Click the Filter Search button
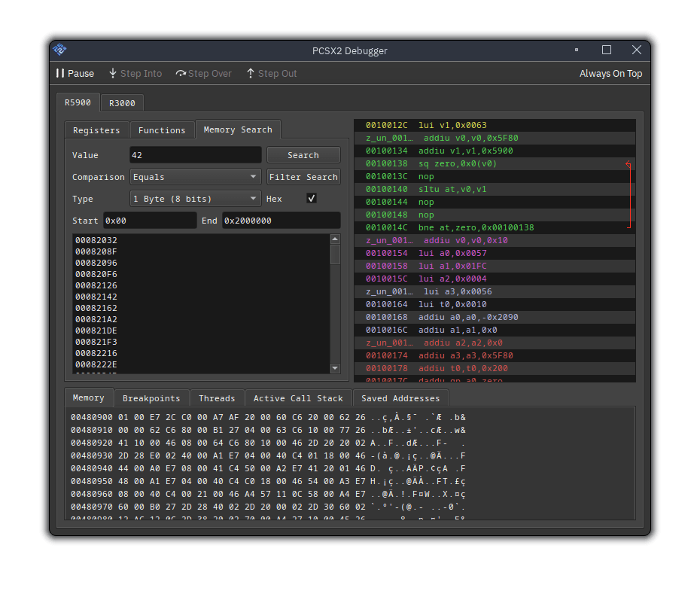Viewport: 700px width, 594px height. tap(303, 177)
